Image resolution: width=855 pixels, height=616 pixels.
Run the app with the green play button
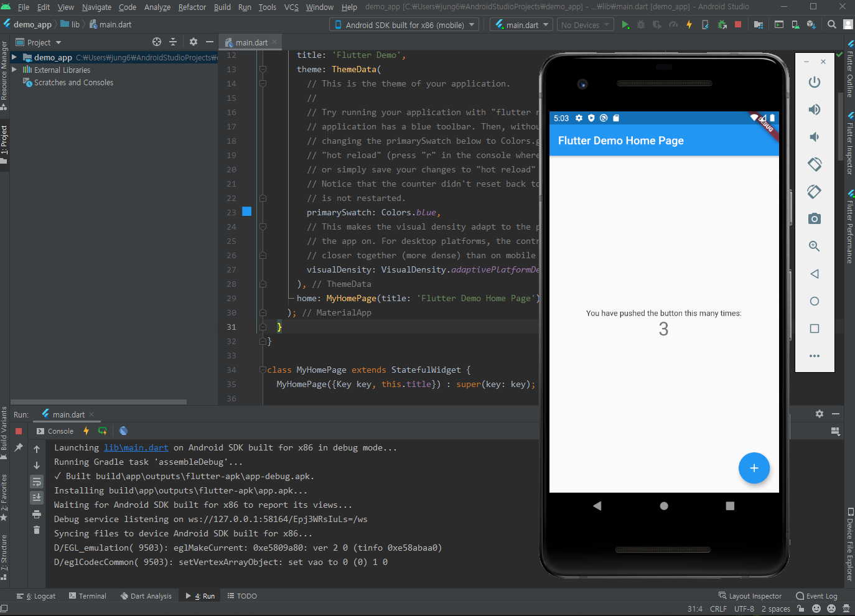click(625, 25)
